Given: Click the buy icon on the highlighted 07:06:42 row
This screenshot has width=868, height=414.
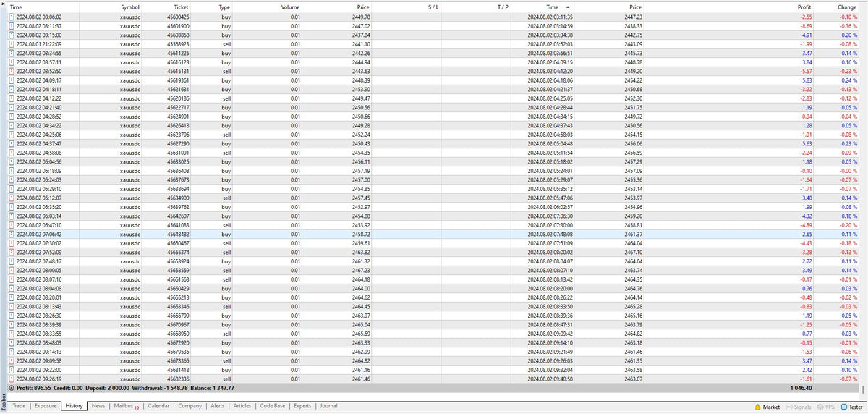Looking at the screenshot, I should click(11, 235).
